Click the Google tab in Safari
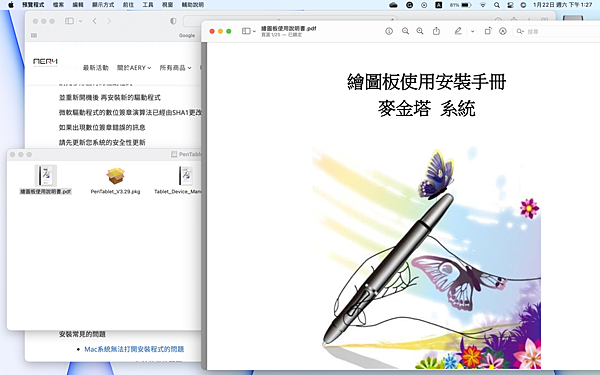Viewport: 600px width, 375px height. [x=187, y=35]
